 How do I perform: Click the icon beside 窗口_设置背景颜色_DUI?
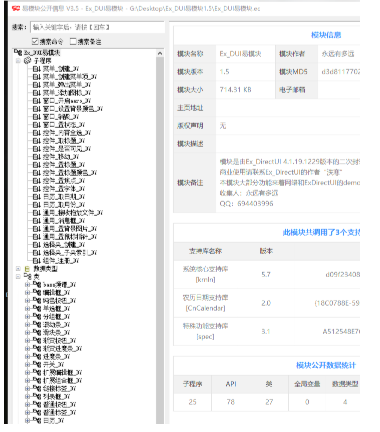[37, 109]
